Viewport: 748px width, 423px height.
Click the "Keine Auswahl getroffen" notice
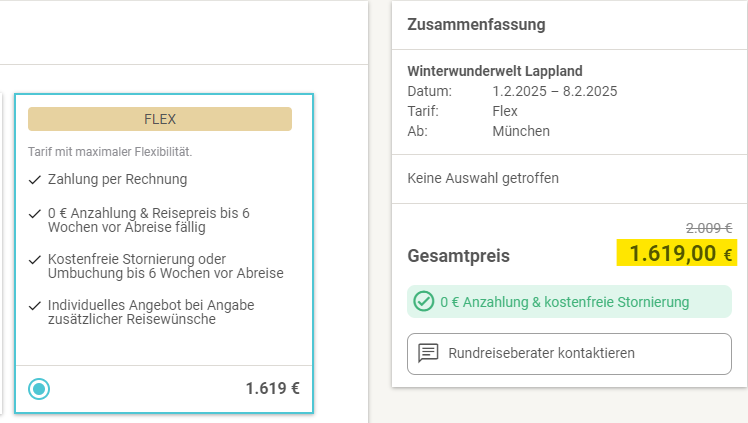[x=483, y=178]
